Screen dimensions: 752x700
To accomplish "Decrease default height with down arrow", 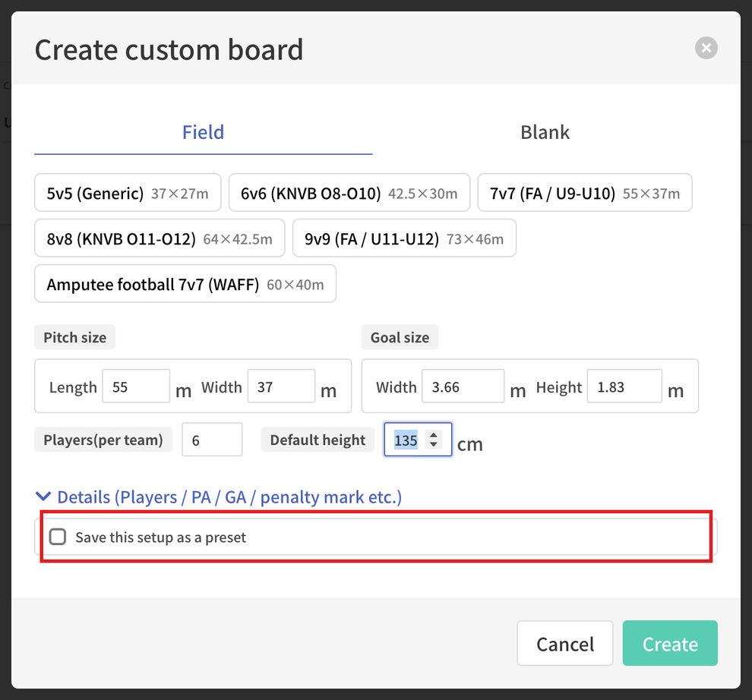I will [434, 444].
